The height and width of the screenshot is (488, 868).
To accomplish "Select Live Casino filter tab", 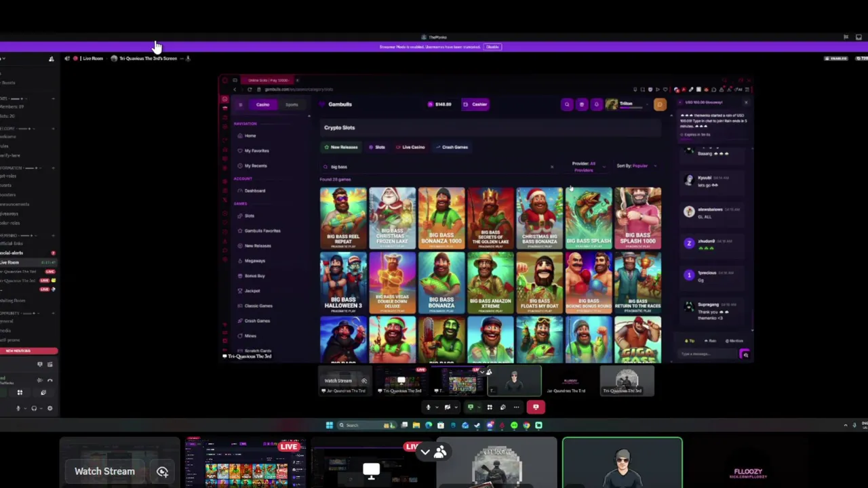I will pos(410,147).
